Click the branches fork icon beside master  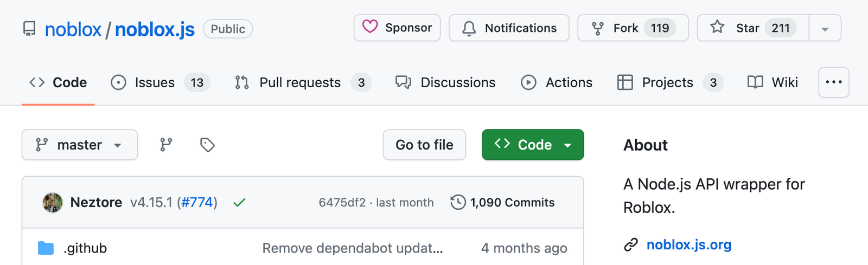click(x=166, y=145)
